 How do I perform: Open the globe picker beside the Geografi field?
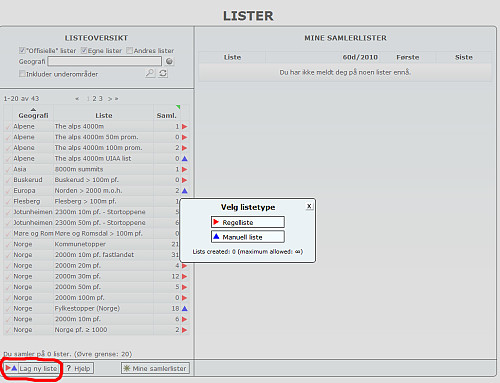[x=169, y=61]
